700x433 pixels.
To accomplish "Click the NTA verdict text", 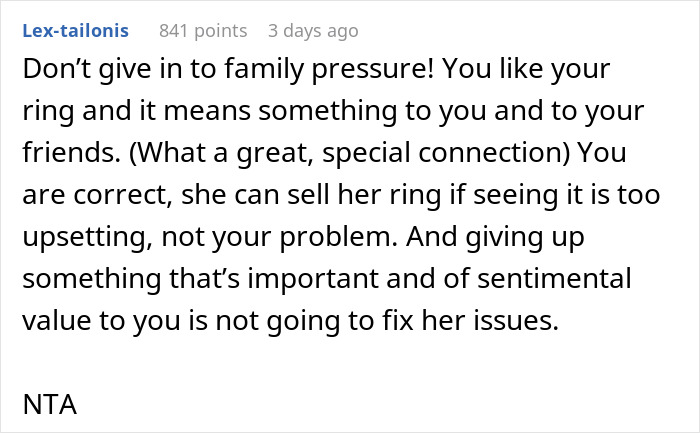I will pos(47,407).
